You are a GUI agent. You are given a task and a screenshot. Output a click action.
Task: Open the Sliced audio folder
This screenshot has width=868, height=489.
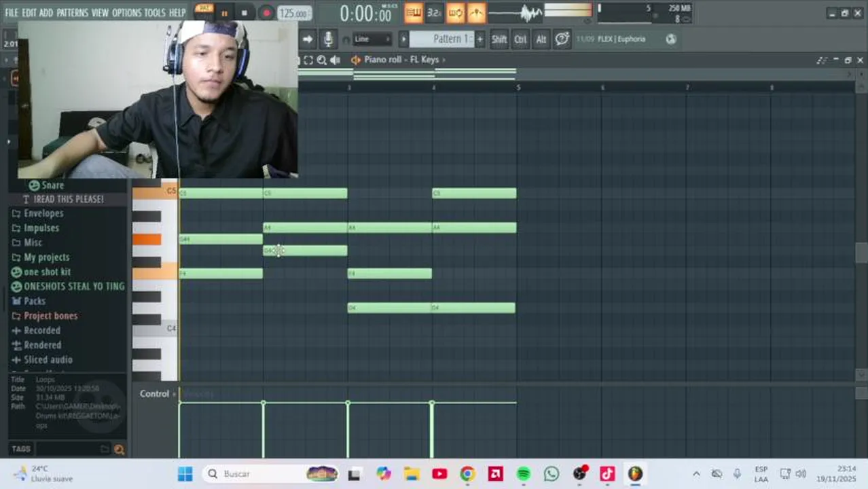pyautogui.click(x=48, y=360)
